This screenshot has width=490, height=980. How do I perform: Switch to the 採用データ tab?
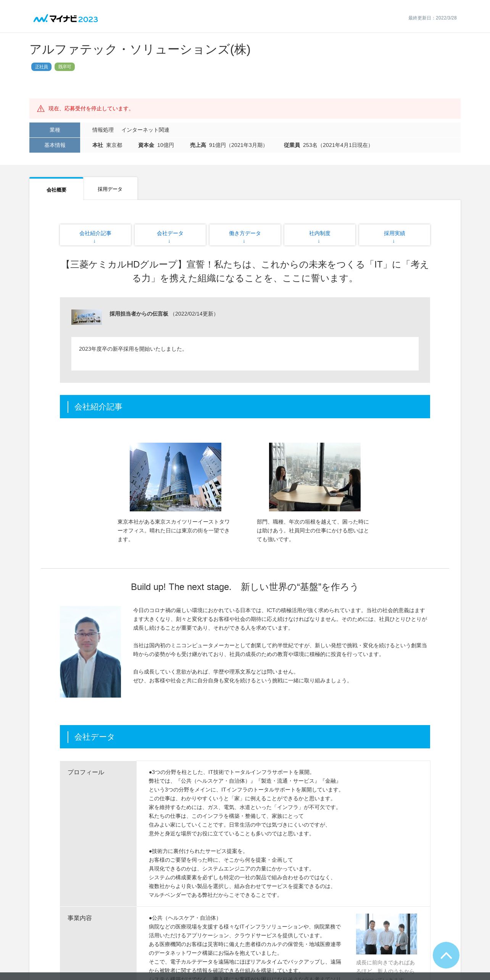pos(110,189)
